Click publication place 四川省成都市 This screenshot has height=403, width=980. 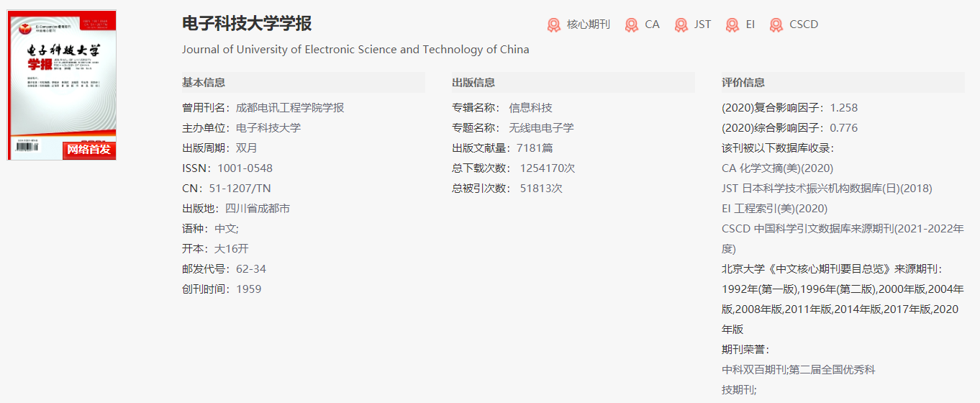click(x=258, y=209)
